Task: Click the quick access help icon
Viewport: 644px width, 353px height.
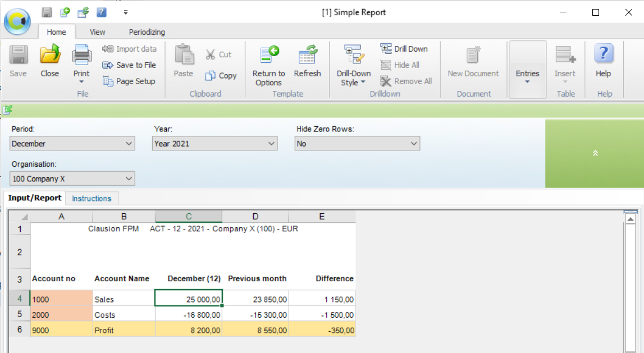Action: (x=102, y=12)
